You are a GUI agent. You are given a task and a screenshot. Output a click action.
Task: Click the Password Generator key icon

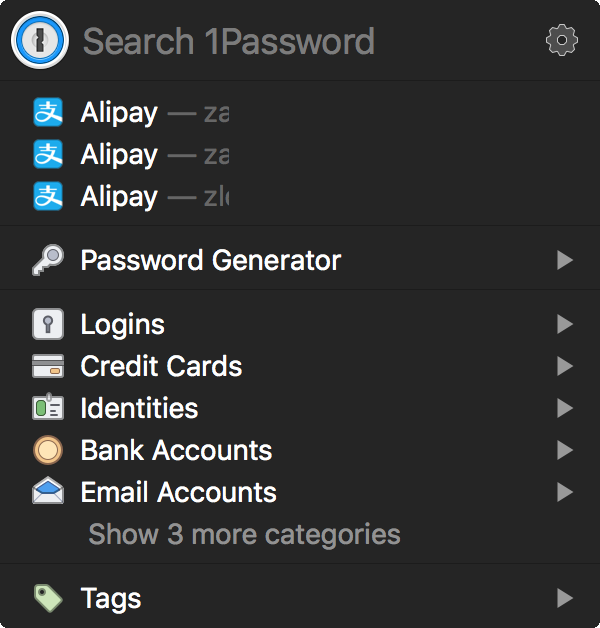click(x=48, y=260)
